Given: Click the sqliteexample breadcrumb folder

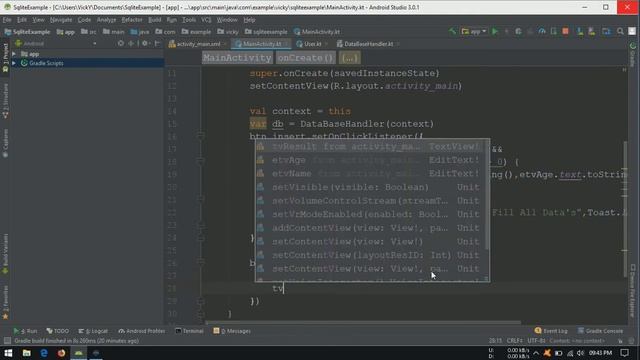Looking at the screenshot, I should [x=266, y=32].
